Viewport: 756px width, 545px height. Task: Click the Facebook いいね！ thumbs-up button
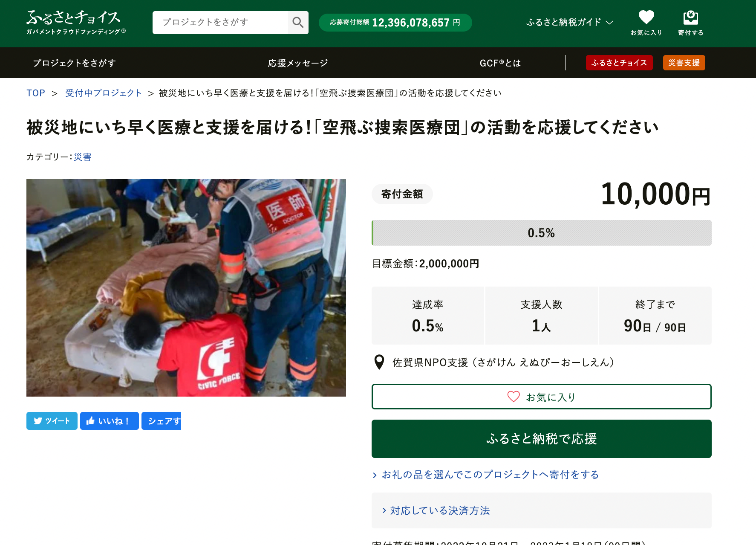(110, 421)
